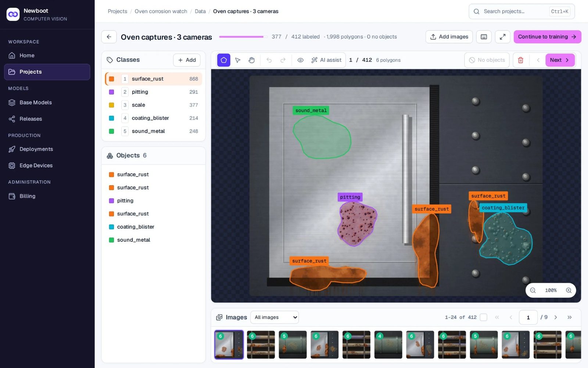Jump to last thumbnails page
Image resolution: width=588 pixels, height=368 pixels.
[x=570, y=317]
